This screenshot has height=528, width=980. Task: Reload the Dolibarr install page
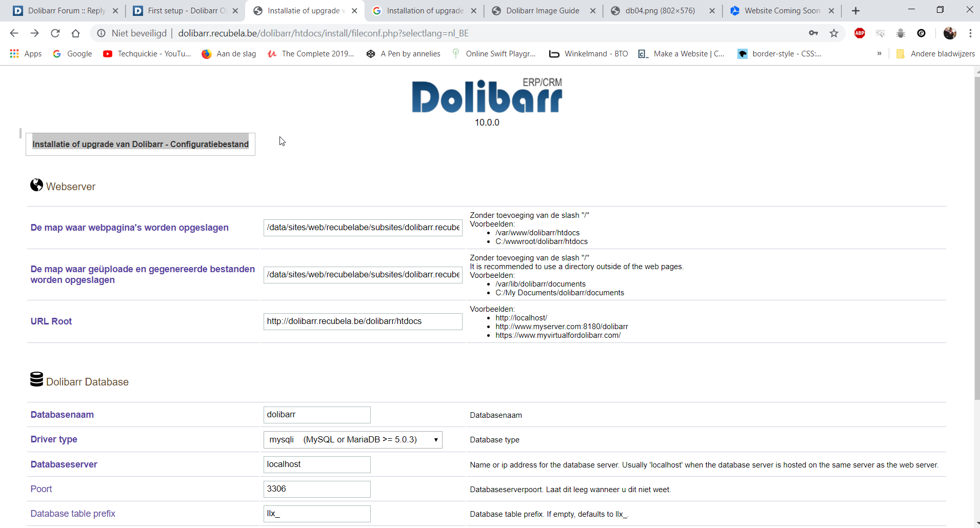tap(55, 33)
